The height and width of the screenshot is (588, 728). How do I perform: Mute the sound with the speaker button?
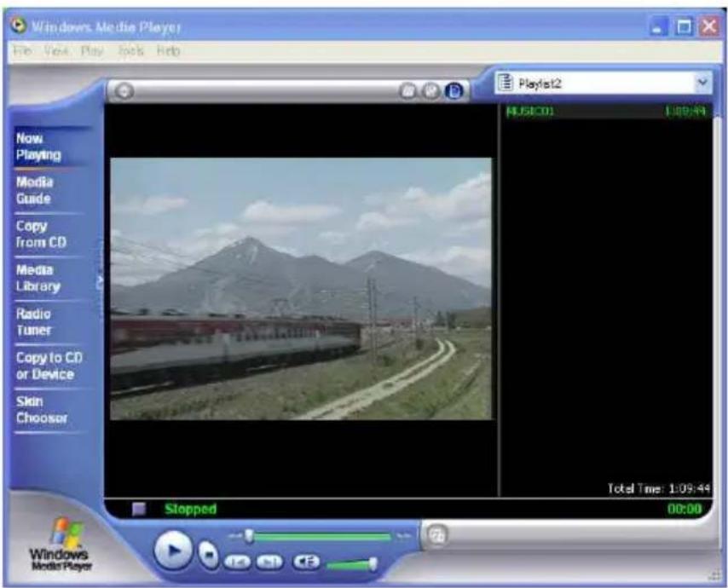(x=306, y=562)
